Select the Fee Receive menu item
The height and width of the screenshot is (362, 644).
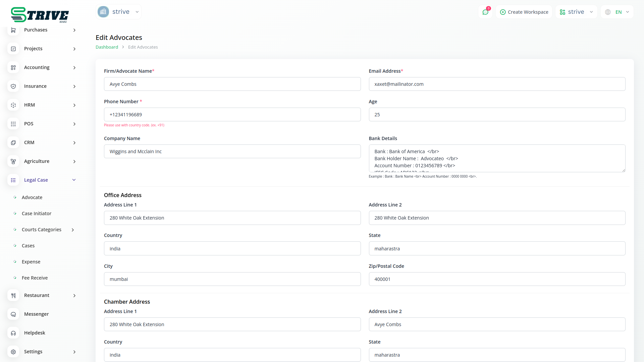35,278
